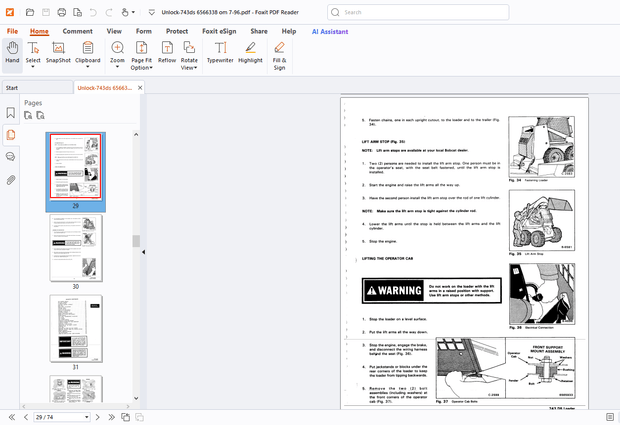Click the Pages panel heading
The image size is (620, 425).
point(33,103)
